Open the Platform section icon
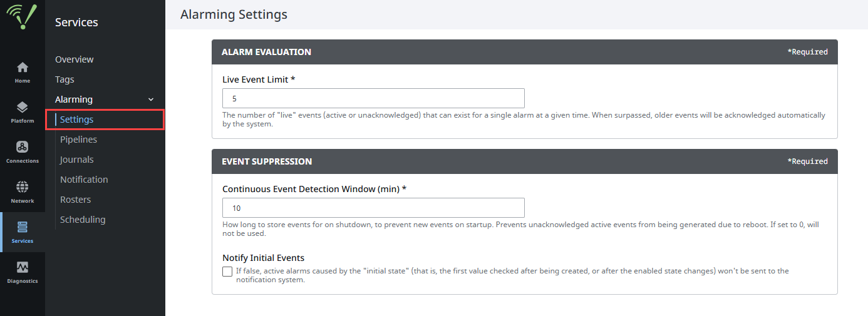Screen dimensions: 868x316 [22, 108]
